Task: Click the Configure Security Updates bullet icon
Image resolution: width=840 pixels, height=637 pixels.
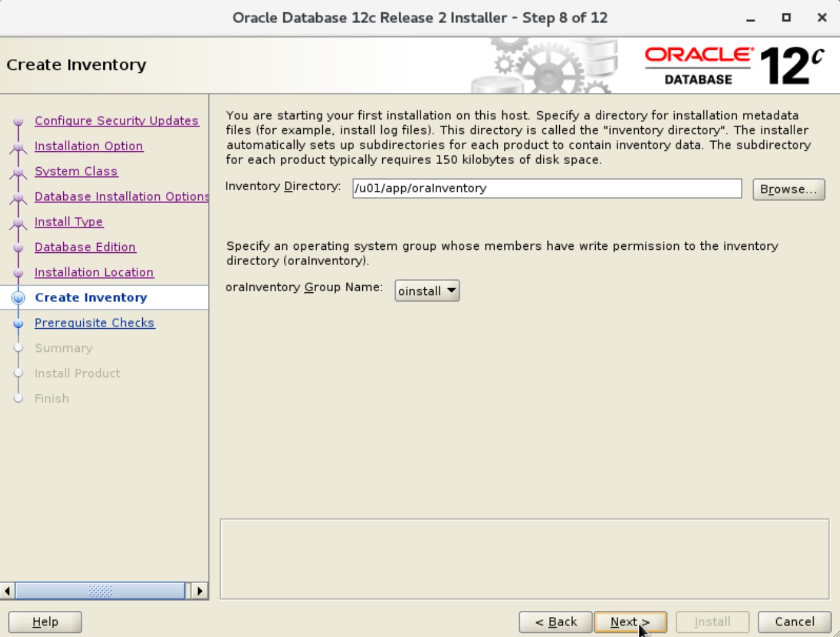Action: tap(18, 122)
